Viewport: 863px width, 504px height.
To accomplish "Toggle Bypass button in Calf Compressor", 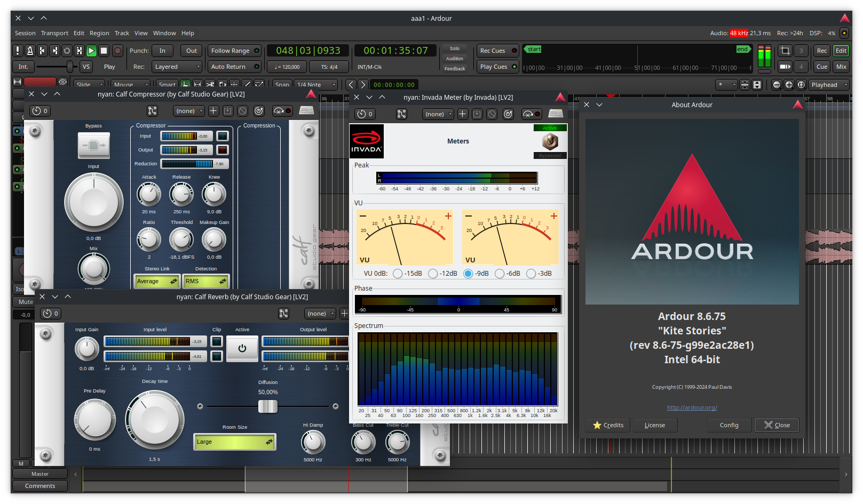I will click(x=94, y=145).
